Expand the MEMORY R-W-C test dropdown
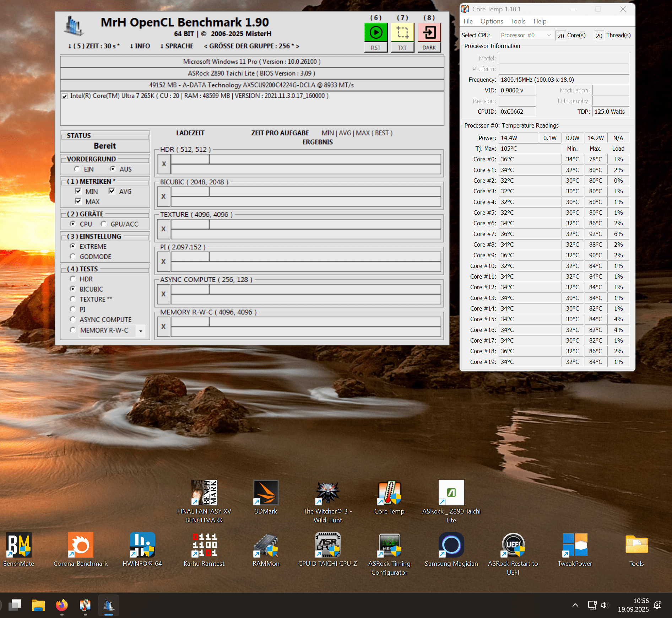Screen dimensions: 672x618 tap(141, 331)
